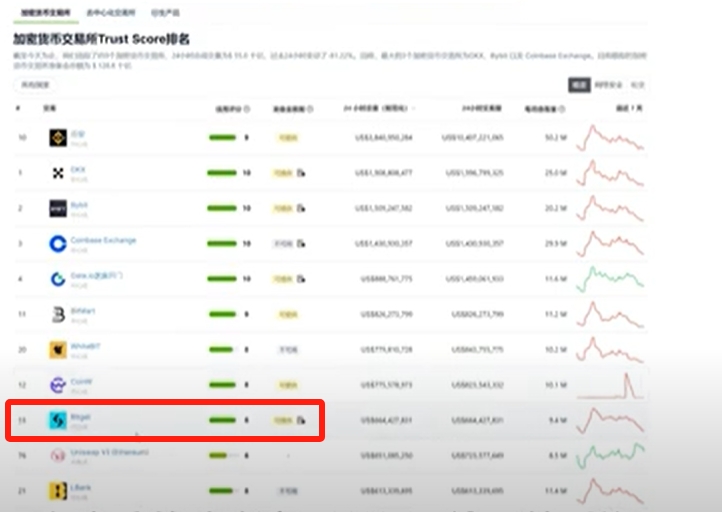The height and width of the screenshot is (512, 722).
Task: Click the Bybit exchange logo
Action: pyautogui.click(x=58, y=208)
